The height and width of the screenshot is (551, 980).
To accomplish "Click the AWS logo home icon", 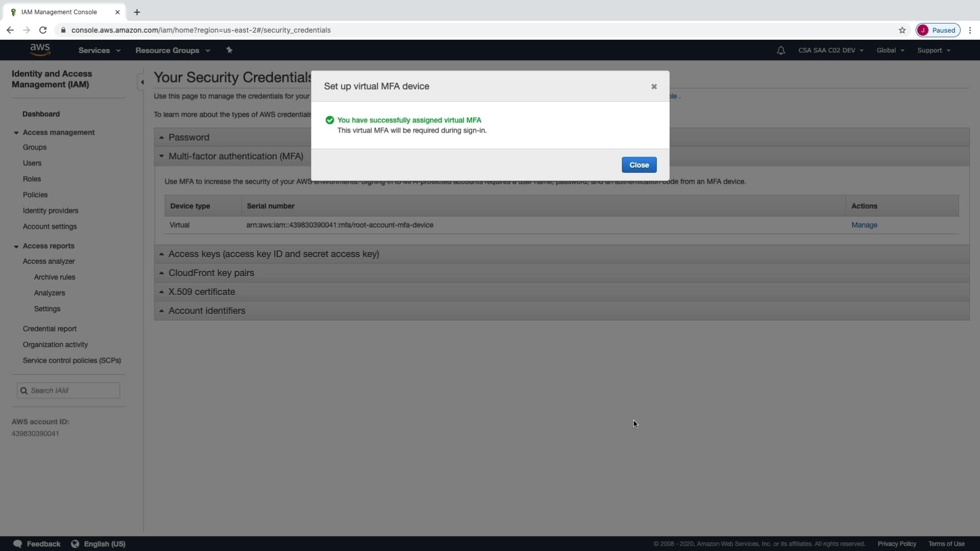I will click(x=40, y=49).
